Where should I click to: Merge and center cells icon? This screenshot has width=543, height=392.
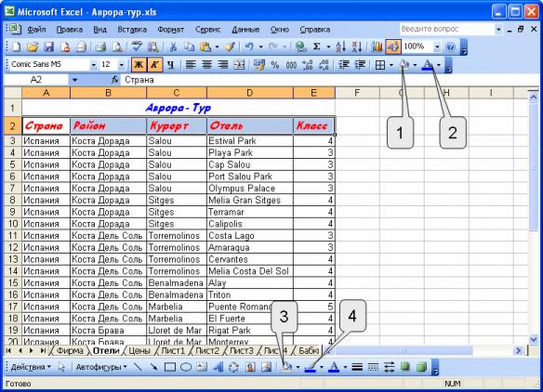click(239, 65)
